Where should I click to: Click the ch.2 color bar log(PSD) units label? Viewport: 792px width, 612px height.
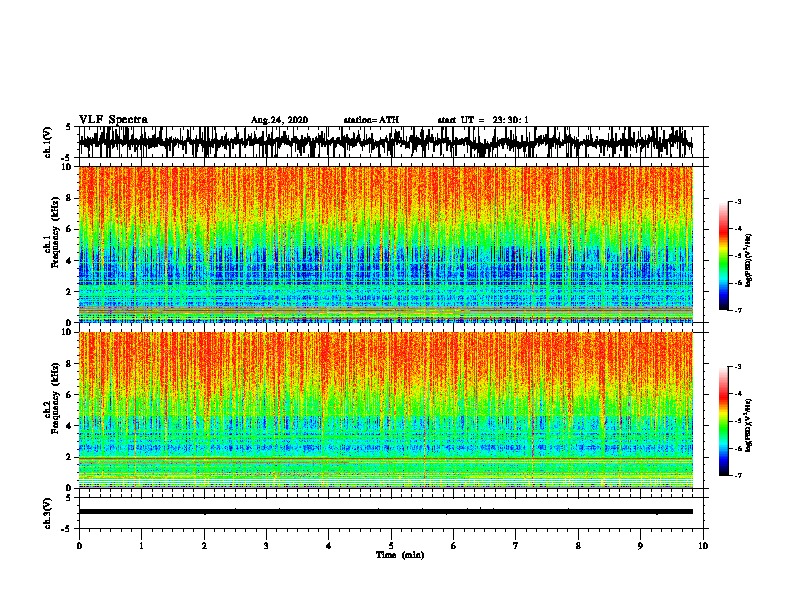click(x=748, y=426)
